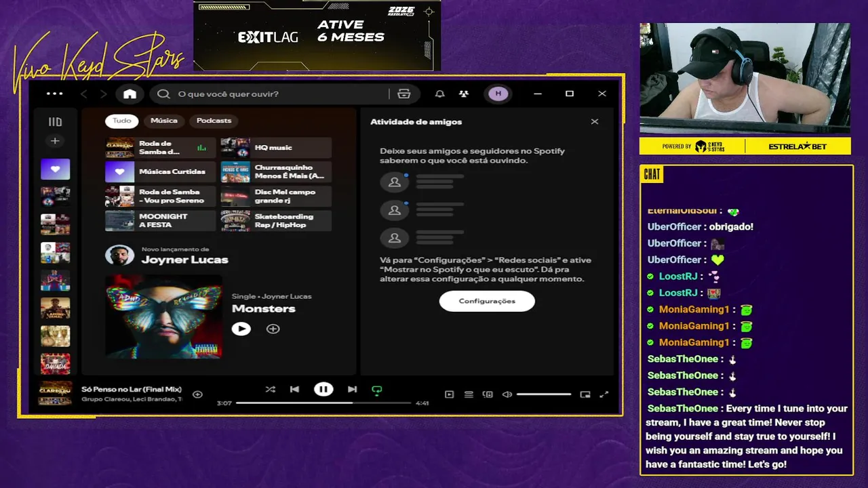Open the profile avatar 'H' menu
Image resolution: width=868 pixels, height=488 pixels.
(498, 94)
